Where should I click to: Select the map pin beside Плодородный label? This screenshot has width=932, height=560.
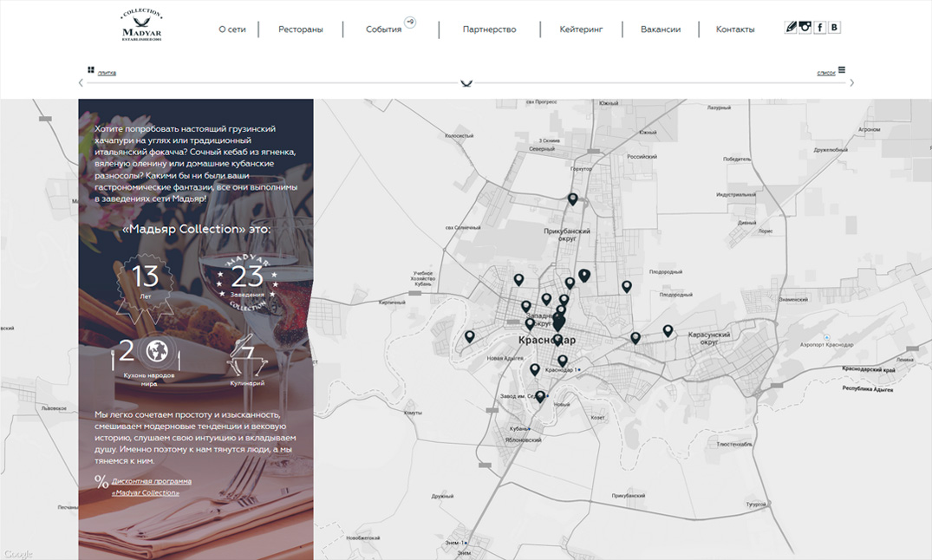(x=627, y=287)
